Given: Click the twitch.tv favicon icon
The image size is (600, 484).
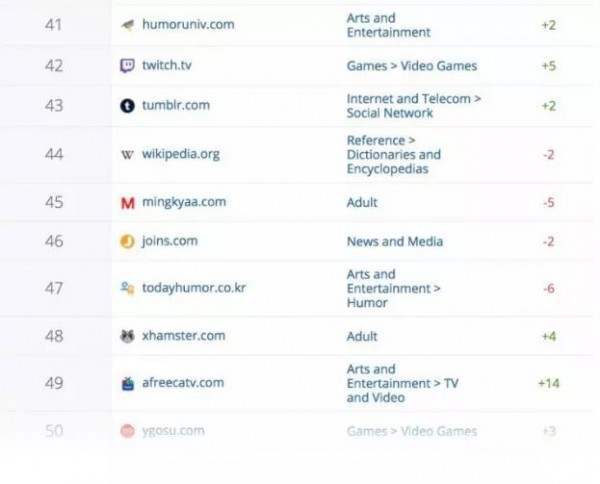Looking at the screenshot, I should click(127, 66).
